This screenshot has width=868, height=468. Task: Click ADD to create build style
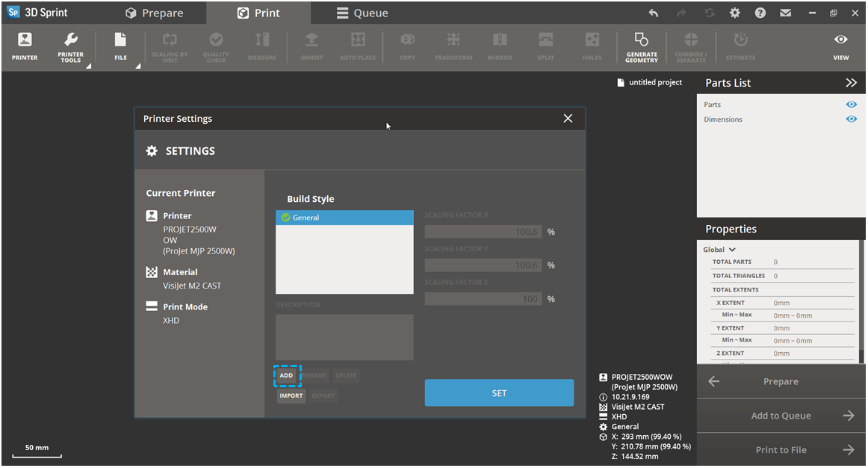(x=287, y=375)
